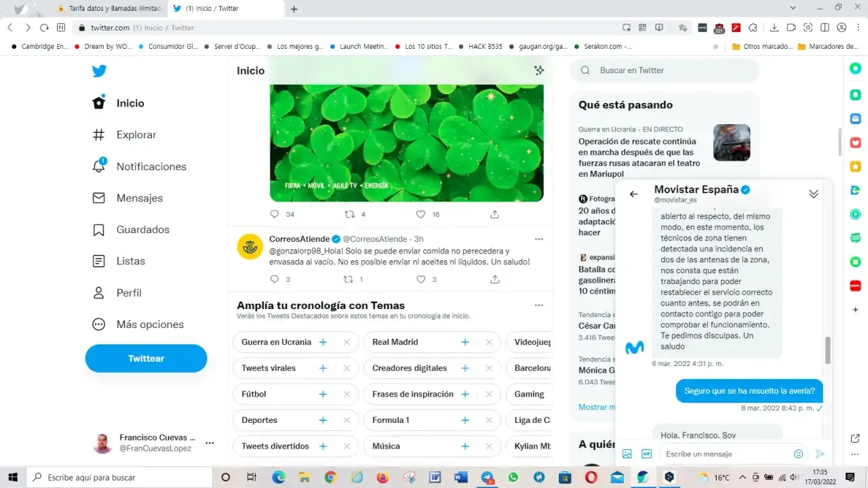
Task: Open the Mariupol news thumbnail image
Action: [x=732, y=142]
